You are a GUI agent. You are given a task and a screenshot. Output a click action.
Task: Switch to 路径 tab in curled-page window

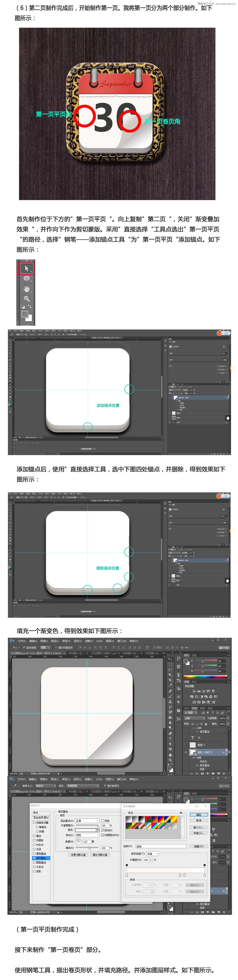[210, 708]
